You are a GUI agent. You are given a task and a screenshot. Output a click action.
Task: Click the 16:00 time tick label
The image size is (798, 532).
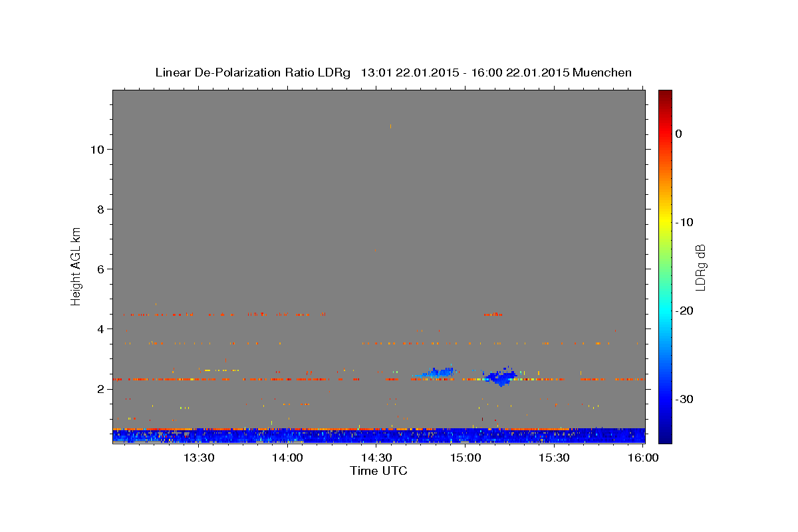pyautogui.click(x=644, y=458)
